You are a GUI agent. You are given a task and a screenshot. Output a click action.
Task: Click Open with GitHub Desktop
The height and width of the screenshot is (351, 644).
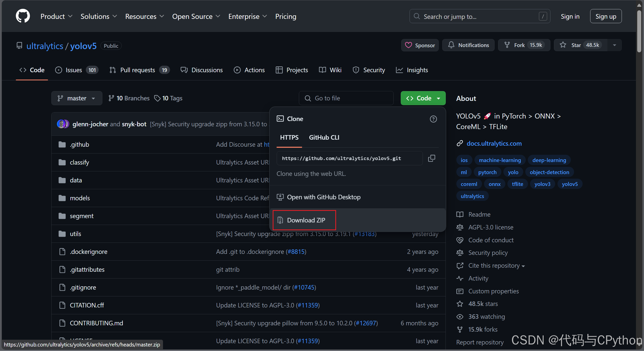pyautogui.click(x=358, y=197)
